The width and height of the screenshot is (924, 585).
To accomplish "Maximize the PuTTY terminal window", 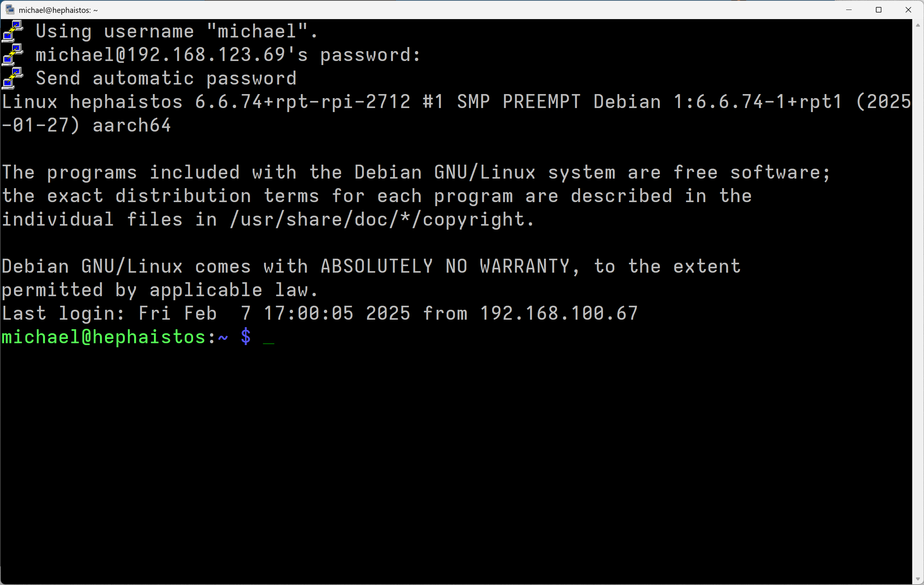I will point(878,10).
